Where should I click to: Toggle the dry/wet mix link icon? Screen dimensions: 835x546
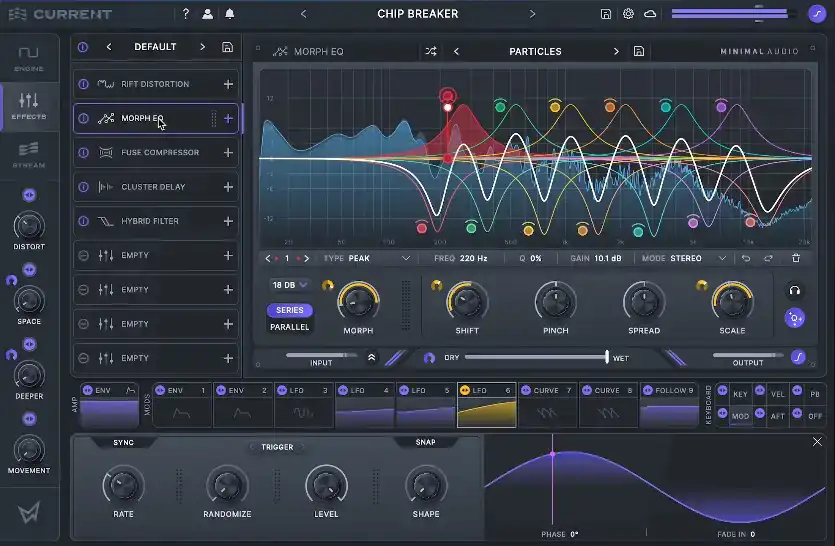429,358
